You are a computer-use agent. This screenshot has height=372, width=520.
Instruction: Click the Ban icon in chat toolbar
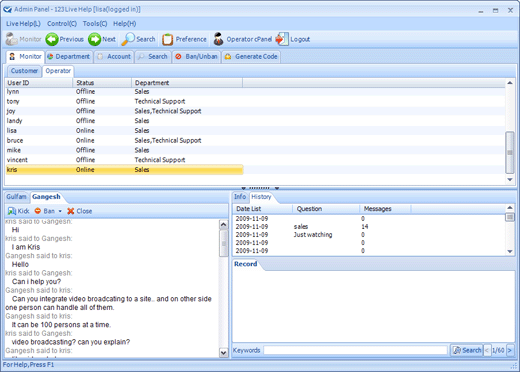click(x=38, y=211)
